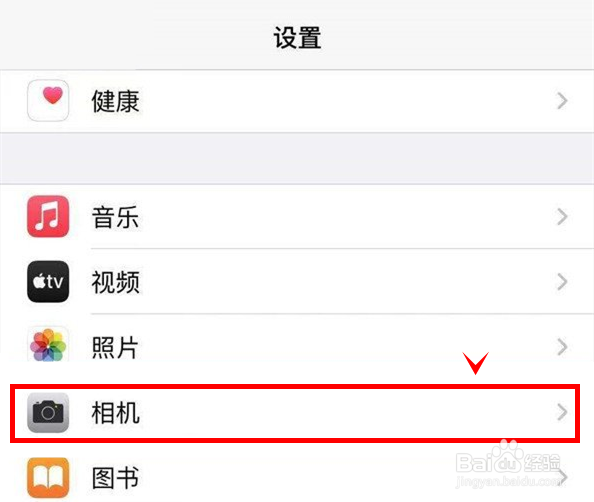
Task: Open the 音乐 settings entry
Action: [x=116, y=217]
